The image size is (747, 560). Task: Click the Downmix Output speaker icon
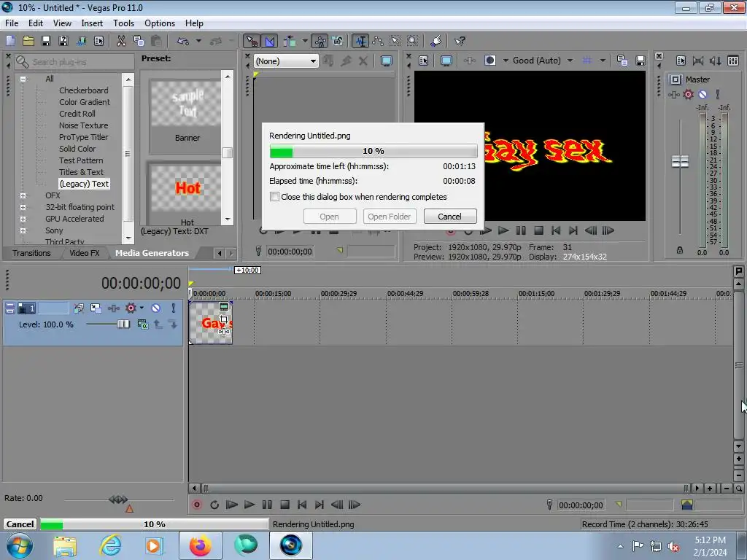698,61
